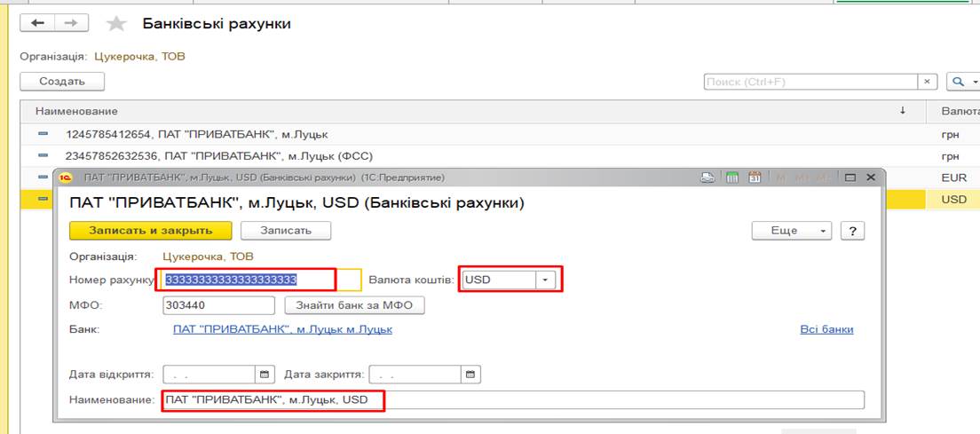Viewport: 980px width, 434px height.
Task: Click the help question mark button
Action: pos(852,231)
